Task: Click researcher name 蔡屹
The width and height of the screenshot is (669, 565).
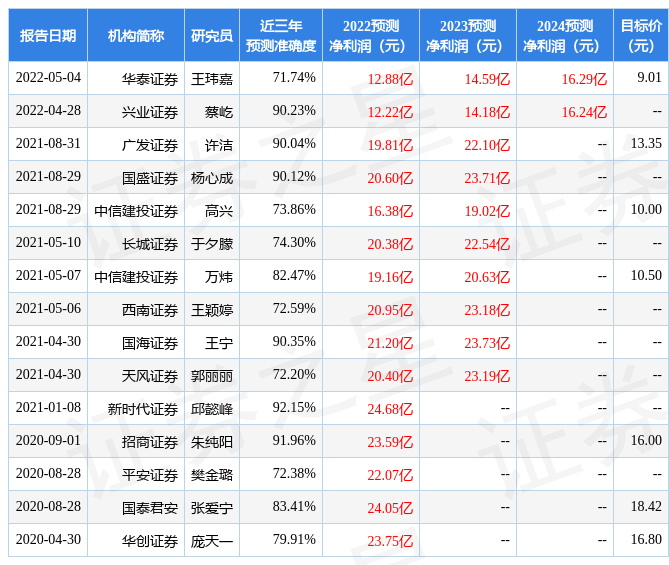Action: coord(219,112)
